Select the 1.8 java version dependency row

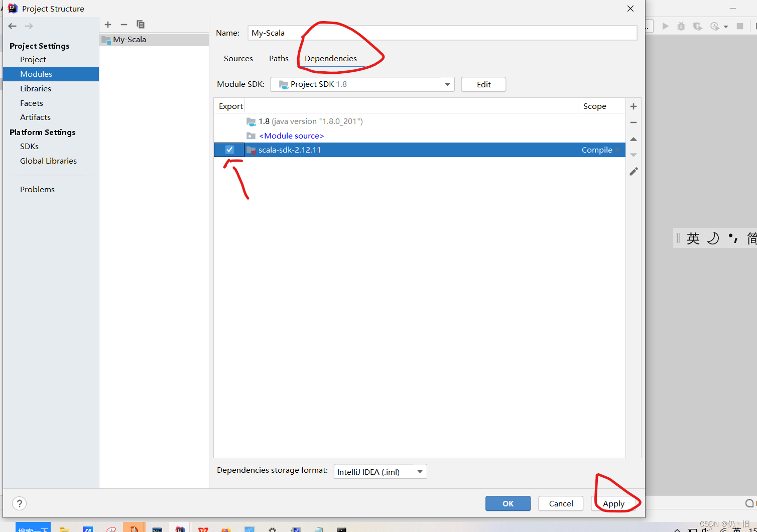[x=420, y=121]
